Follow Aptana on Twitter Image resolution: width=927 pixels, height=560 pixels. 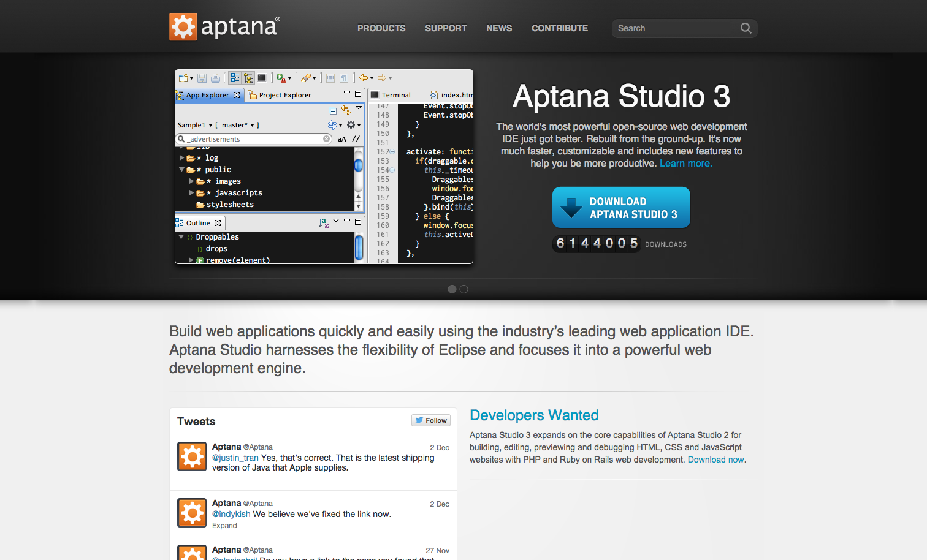(431, 420)
